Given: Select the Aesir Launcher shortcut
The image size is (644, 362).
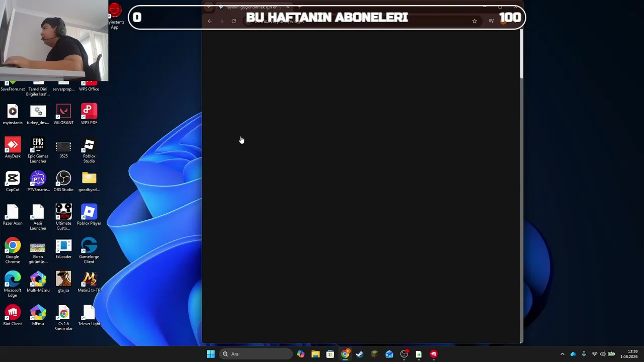Looking at the screenshot, I should (38, 218).
